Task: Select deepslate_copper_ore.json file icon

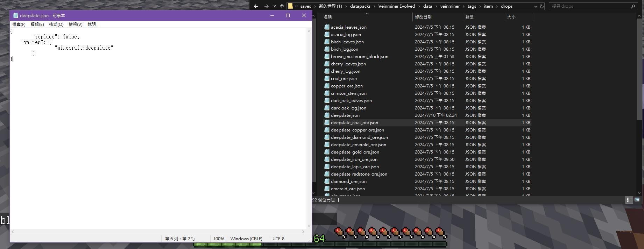Action: coord(327,130)
